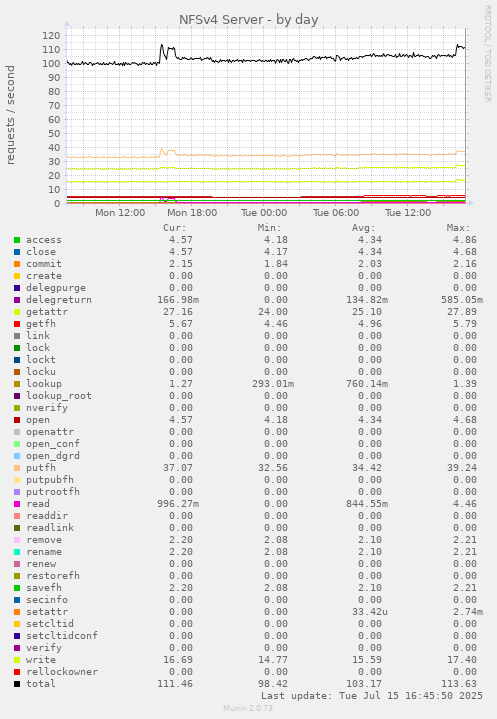Click the 'Max:' column header

tap(458, 228)
